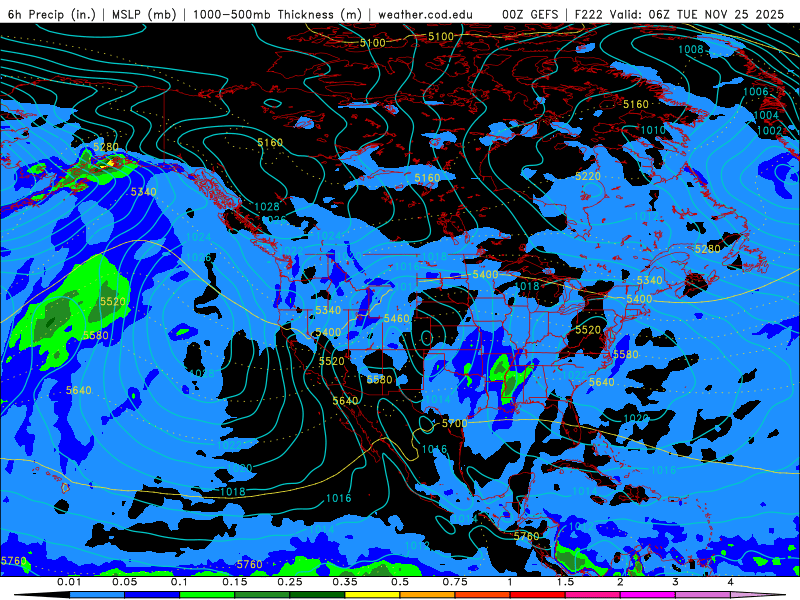This screenshot has width=800, height=600.
Task: Click the 0.01 legend value
Action: tap(69, 582)
